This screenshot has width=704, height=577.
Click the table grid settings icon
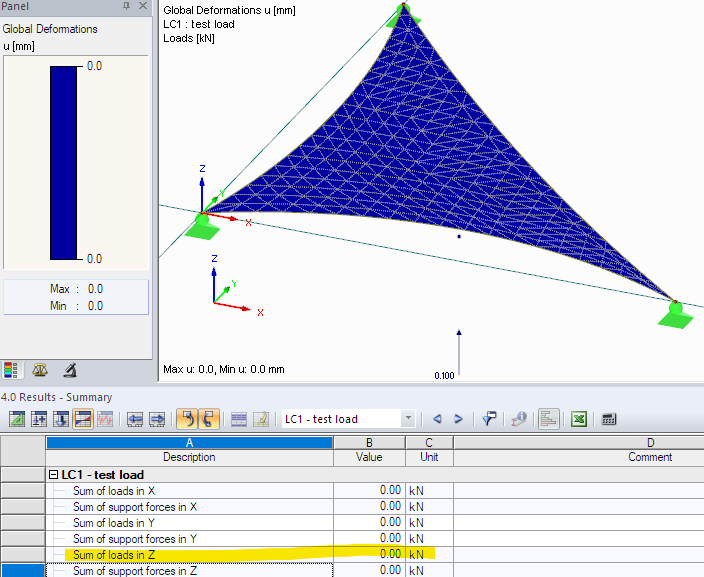click(239, 419)
